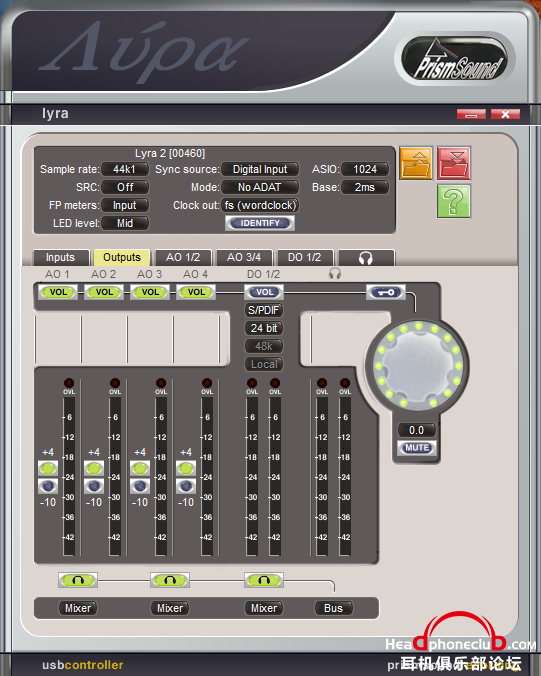
Task: Toggle the VOL button for AO 1
Action: coord(58,292)
